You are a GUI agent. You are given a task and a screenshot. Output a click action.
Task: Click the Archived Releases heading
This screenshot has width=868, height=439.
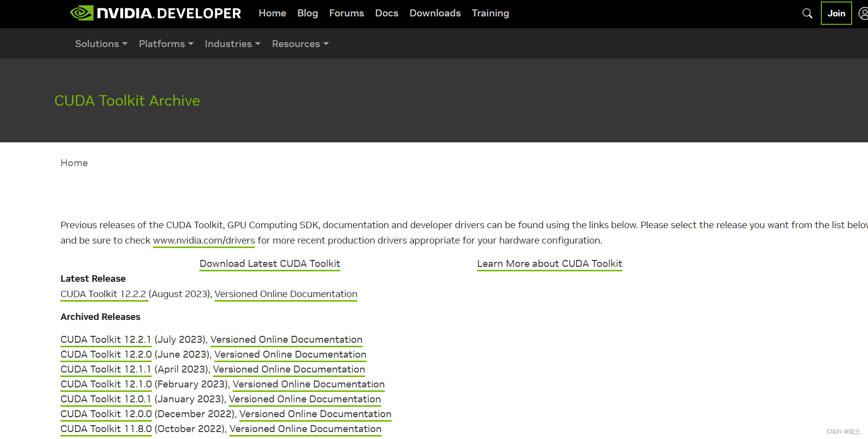coord(101,317)
